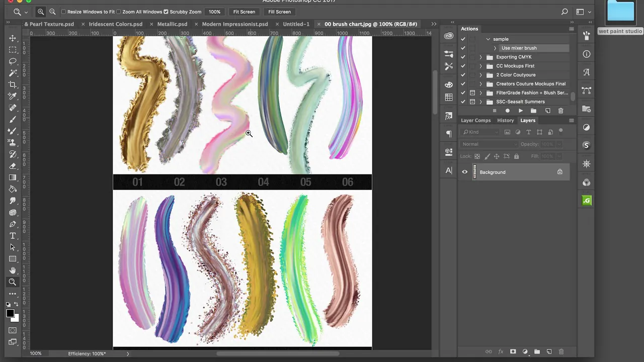Select the Hand tool
Screen dimensions: 644x362
pyautogui.click(x=13, y=270)
